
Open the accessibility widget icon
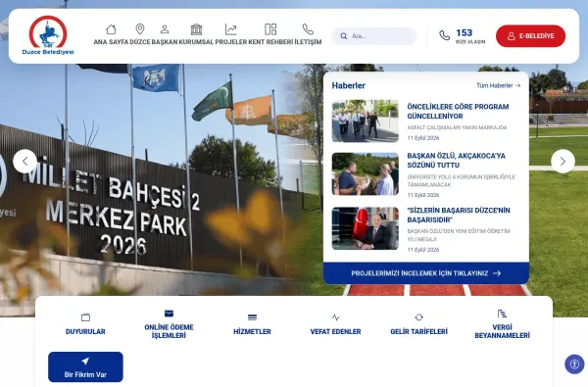pyautogui.click(x=574, y=364)
